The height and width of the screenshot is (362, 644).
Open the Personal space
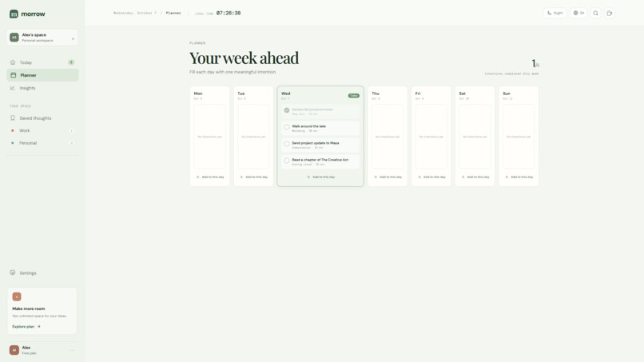pos(42,143)
